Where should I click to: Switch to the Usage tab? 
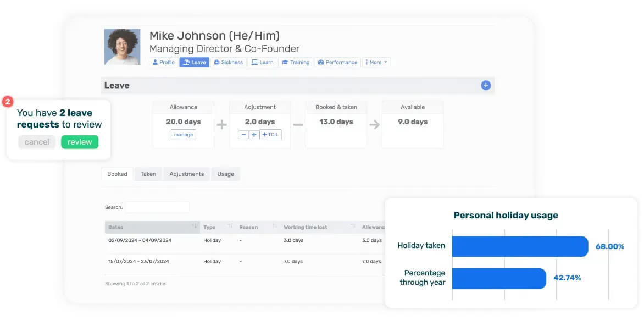coord(225,174)
